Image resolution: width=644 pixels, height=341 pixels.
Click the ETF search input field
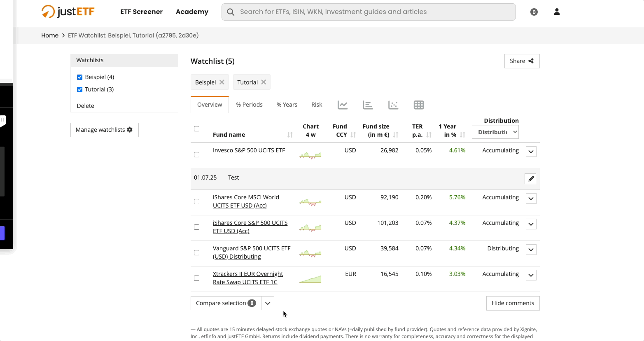tap(369, 12)
